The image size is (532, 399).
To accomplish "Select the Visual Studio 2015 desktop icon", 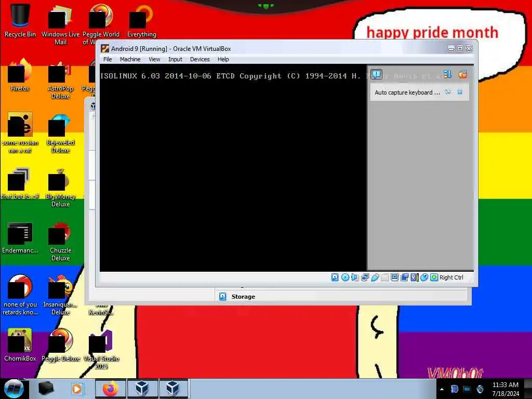I will pos(101,350).
